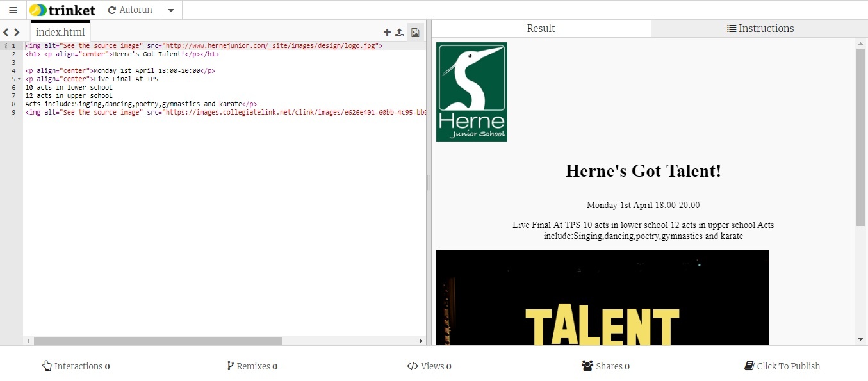Screen dimensions: 868x381
Task: Add a new file with plus icon
Action: [387, 33]
